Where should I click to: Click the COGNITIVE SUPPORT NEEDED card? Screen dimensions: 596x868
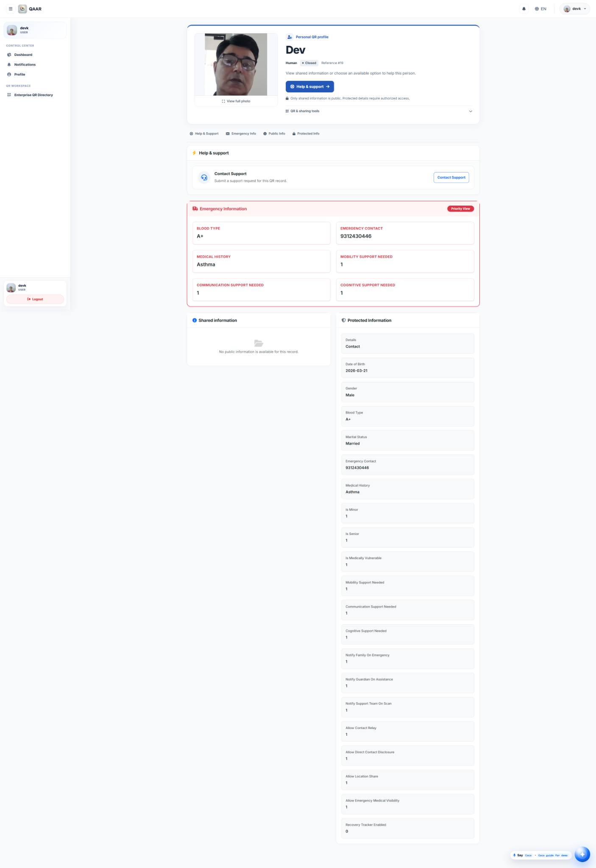[x=405, y=289]
